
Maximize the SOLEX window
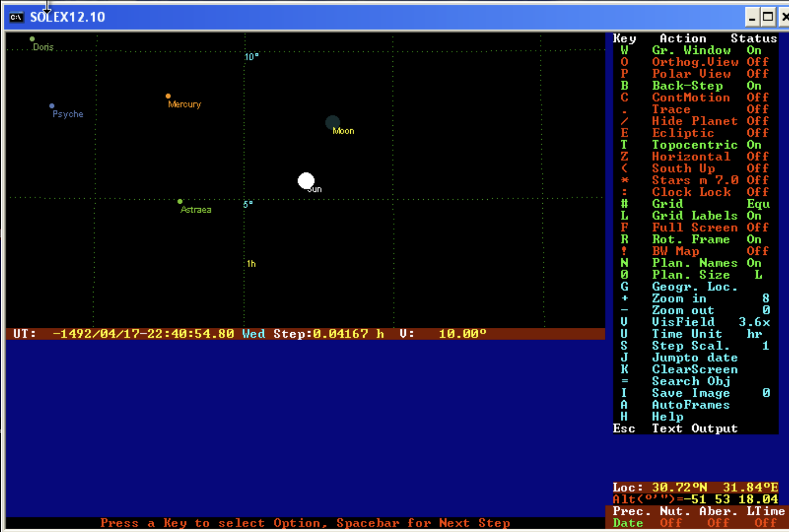pos(768,17)
